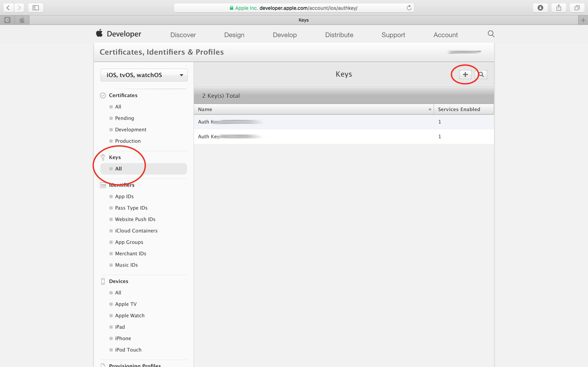Go back using Safari back arrow
This screenshot has height=367, width=588.
pos(8,8)
